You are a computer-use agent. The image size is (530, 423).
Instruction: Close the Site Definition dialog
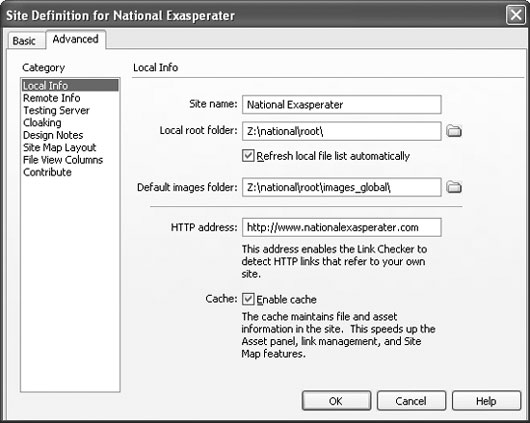(x=515, y=15)
